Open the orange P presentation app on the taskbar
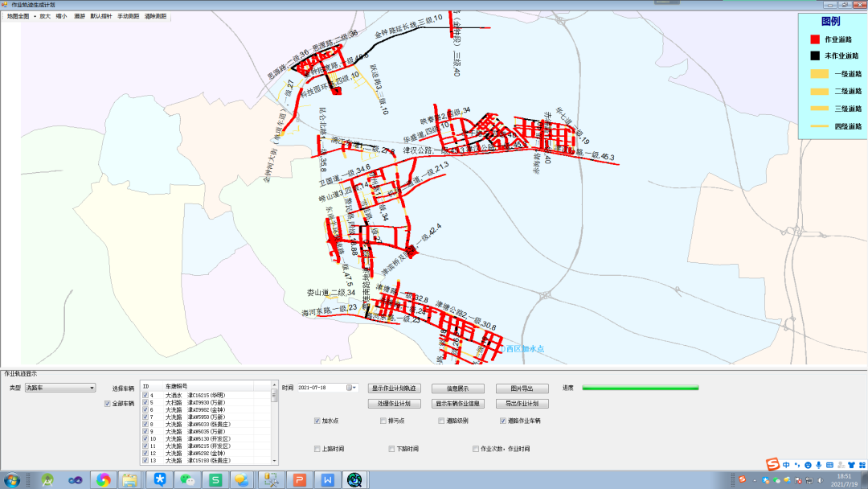The height and width of the screenshot is (489, 868). 300,479
